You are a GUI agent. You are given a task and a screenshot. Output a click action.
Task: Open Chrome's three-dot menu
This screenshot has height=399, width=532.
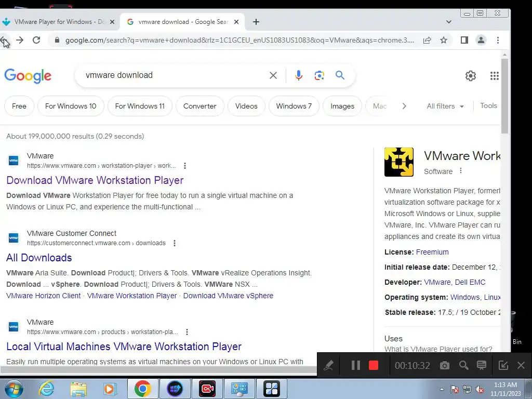click(x=498, y=40)
